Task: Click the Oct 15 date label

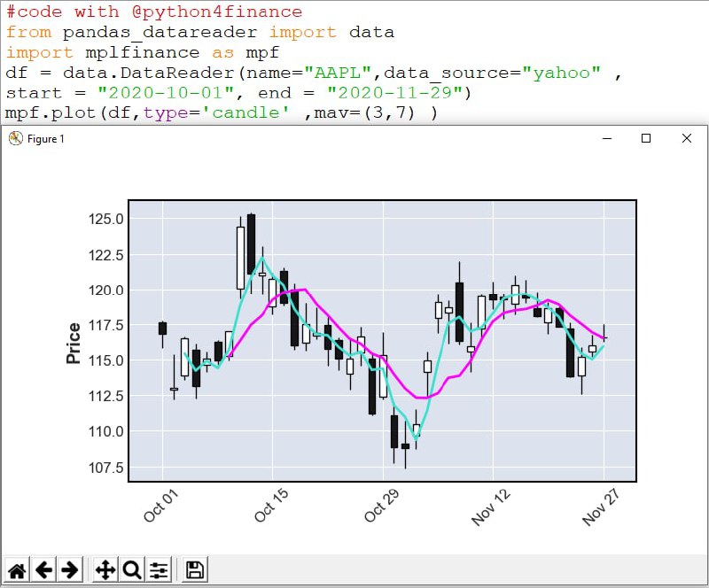Action: (x=271, y=506)
